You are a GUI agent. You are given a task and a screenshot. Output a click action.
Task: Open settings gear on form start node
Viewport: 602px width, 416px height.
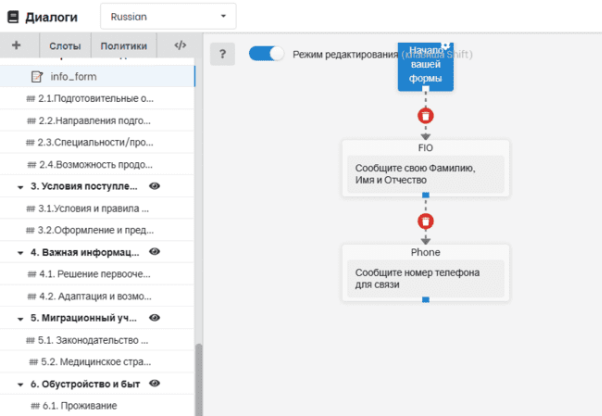[x=445, y=46]
